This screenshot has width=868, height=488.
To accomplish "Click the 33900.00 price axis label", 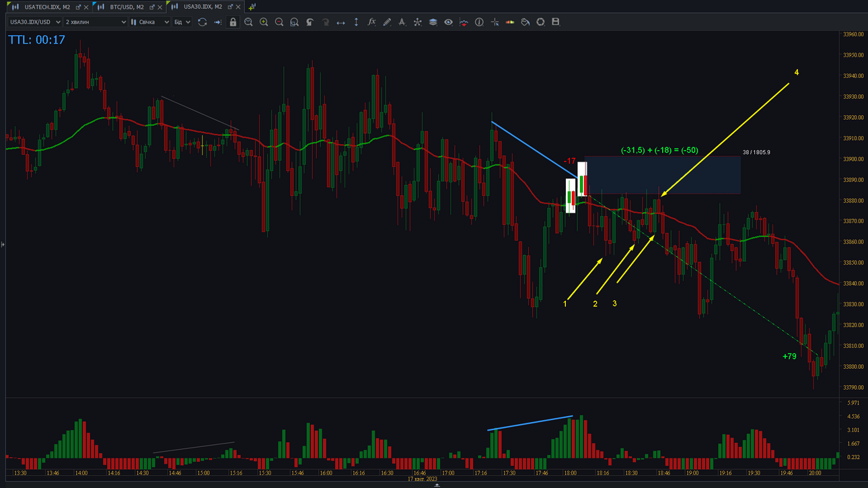I will [x=853, y=160].
